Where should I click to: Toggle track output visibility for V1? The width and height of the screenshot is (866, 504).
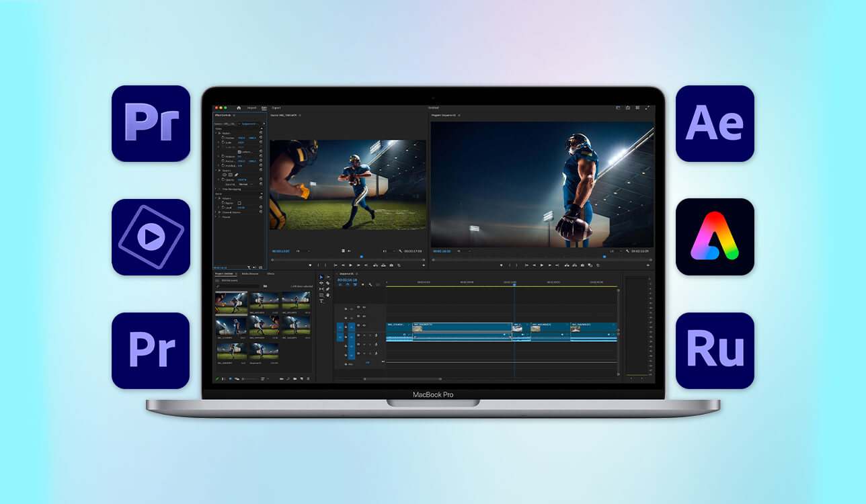pyautogui.click(x=364, y=325)
